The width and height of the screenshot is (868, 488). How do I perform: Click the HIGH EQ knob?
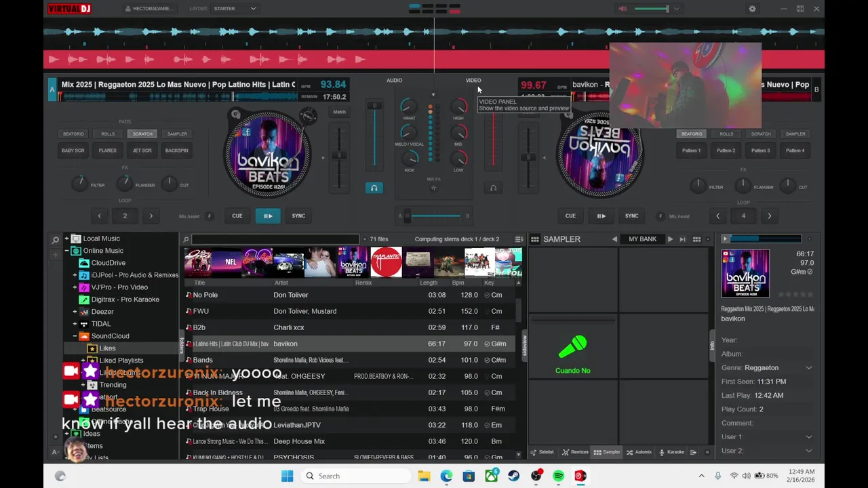point(458,106)
